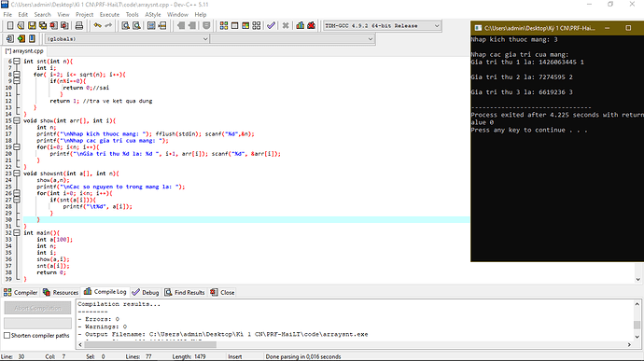The image size is (644, 361).
Task: Click the Delete Profiling Information red icon
Action: [312, 25]
